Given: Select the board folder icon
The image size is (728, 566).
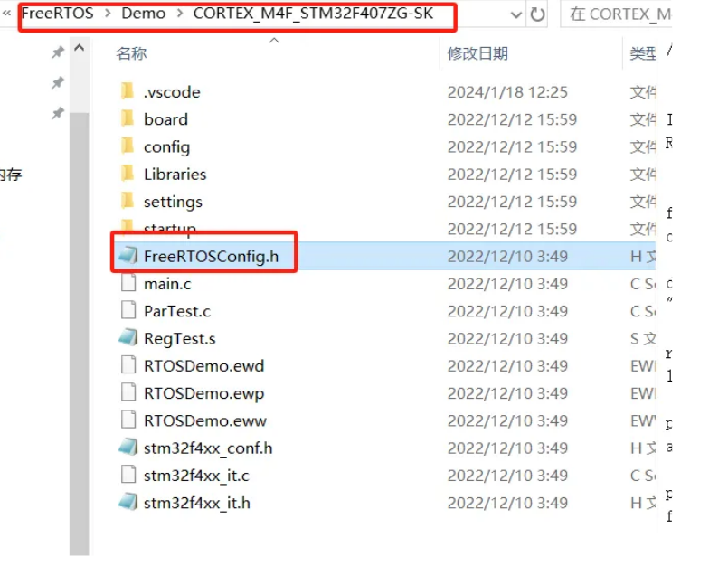Looking at the screenshot, I should 128,118.
